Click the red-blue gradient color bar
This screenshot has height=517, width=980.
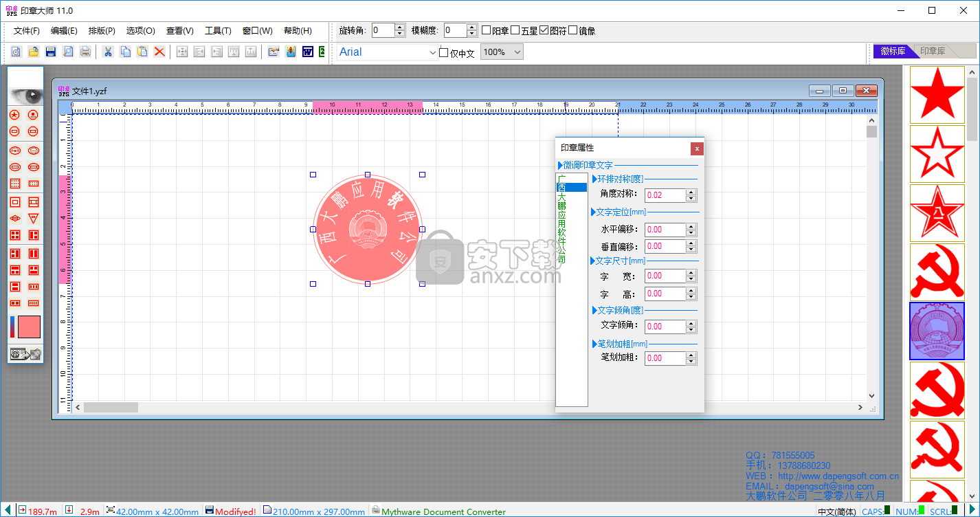click(12, 327)
